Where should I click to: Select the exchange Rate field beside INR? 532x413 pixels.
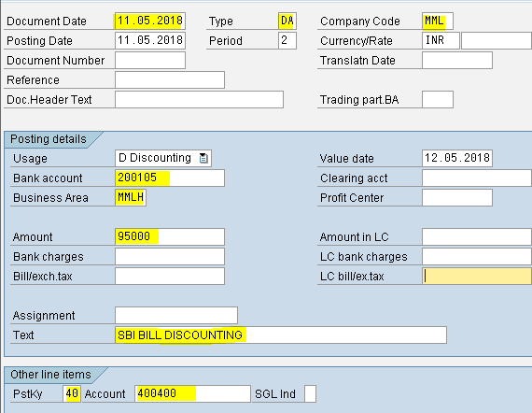coord(497,40)
